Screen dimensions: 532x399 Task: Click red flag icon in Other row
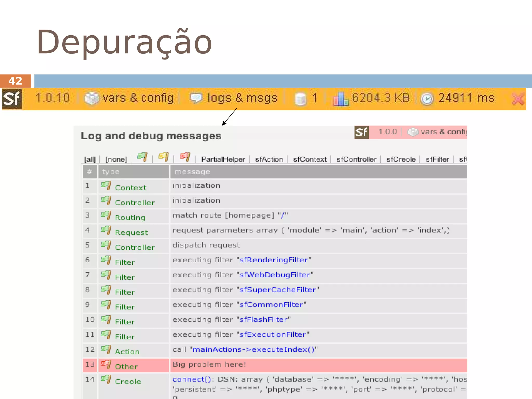106,364
